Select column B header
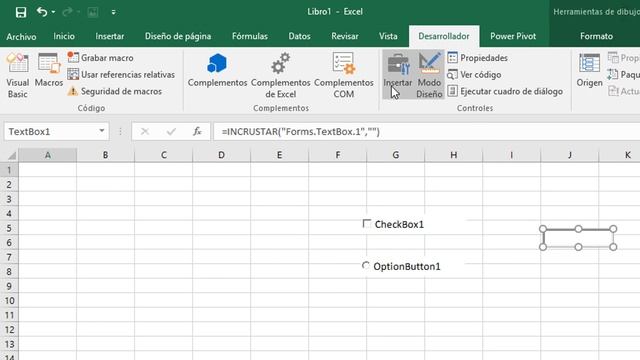This screenshot has width=640, height=360. [x=105, y=155]
